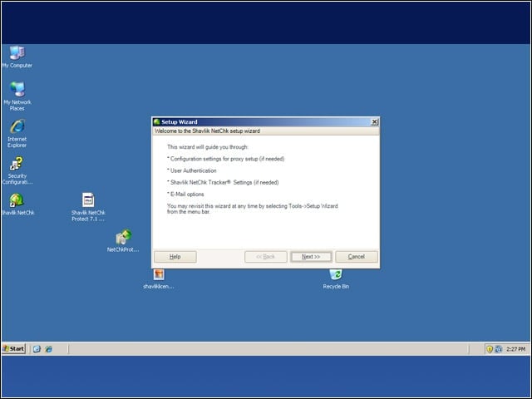The height and width of the screenshot is (399, 532).
Task: Click the taskbar clock showing 2:27 PM
Action: tap(515, 349)
